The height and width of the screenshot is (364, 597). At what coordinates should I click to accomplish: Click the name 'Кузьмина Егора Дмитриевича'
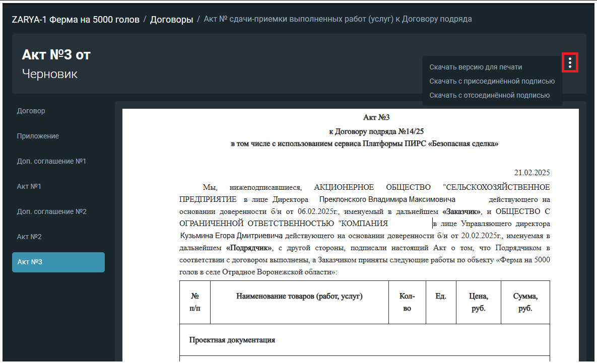tap(231, 236)
